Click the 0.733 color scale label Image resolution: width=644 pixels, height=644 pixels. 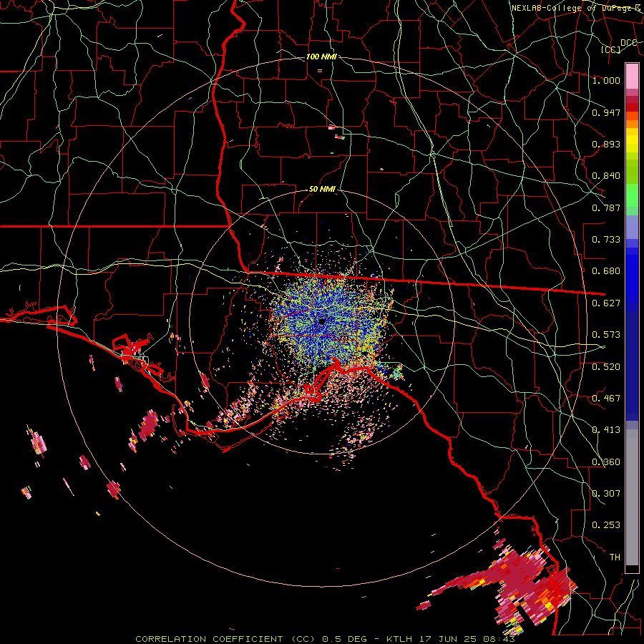point(606,240)
